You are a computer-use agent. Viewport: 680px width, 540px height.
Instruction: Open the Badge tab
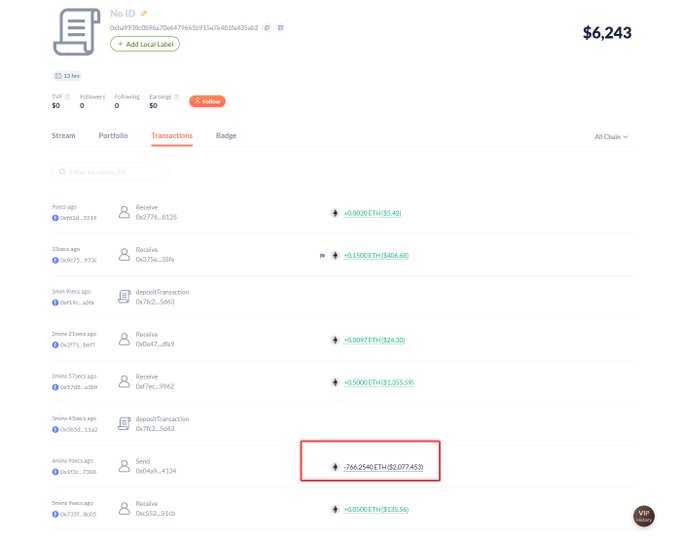tap(226, 135)
